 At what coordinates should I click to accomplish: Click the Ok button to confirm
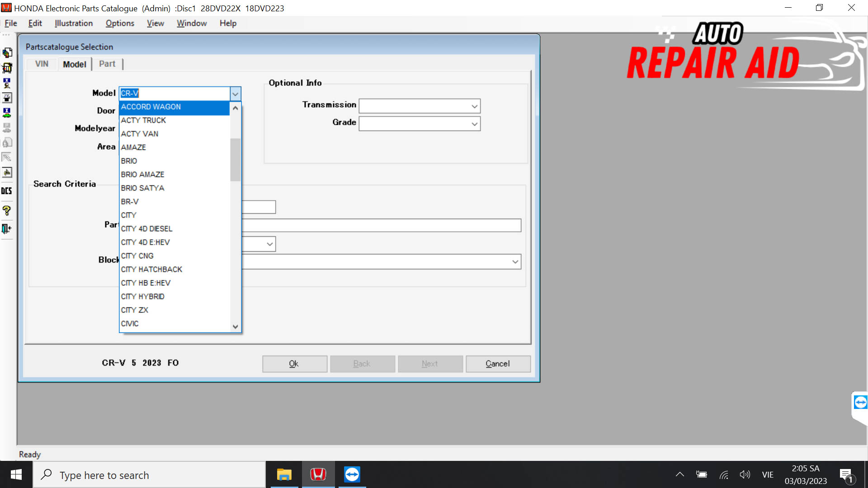click(293, 363)
